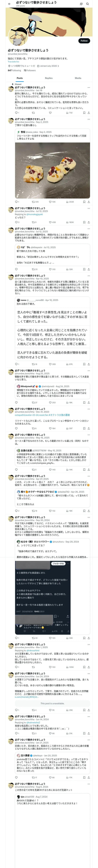98x868 pixels.
Task: Open the search icon in profile header
Action: point(88,4)
